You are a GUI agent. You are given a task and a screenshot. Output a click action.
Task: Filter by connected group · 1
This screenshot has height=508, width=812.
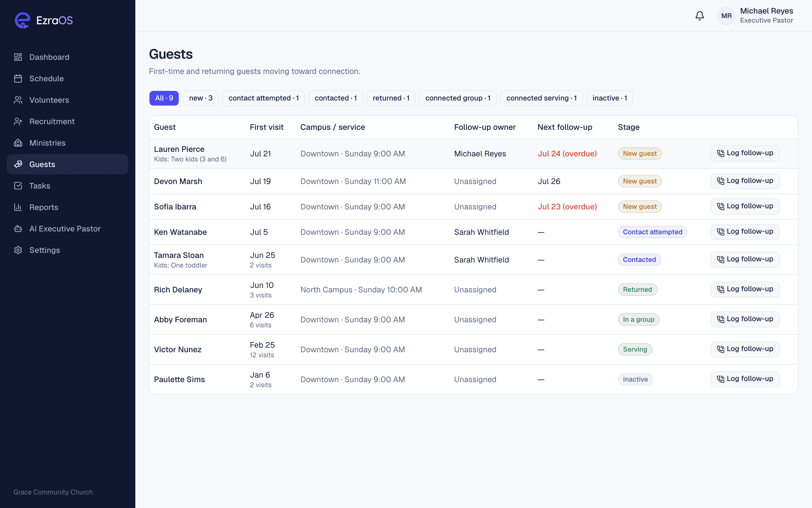click(458, 98)
